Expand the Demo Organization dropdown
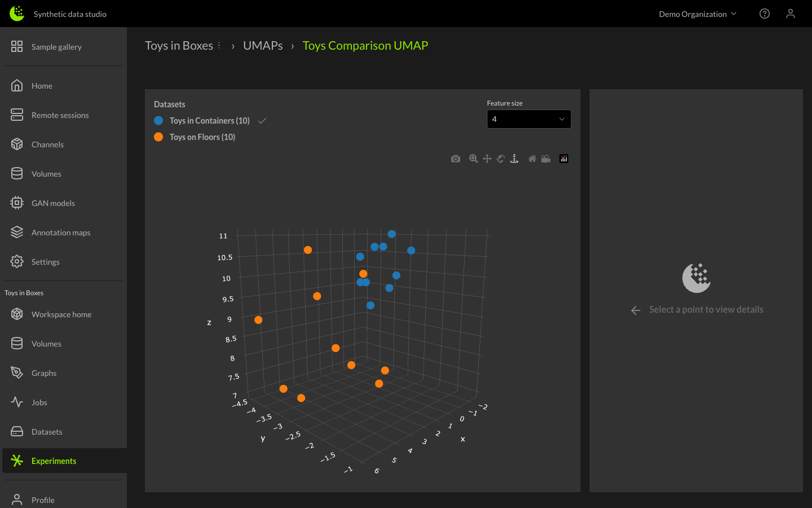The image size is (812, 508). pos(698,14)
